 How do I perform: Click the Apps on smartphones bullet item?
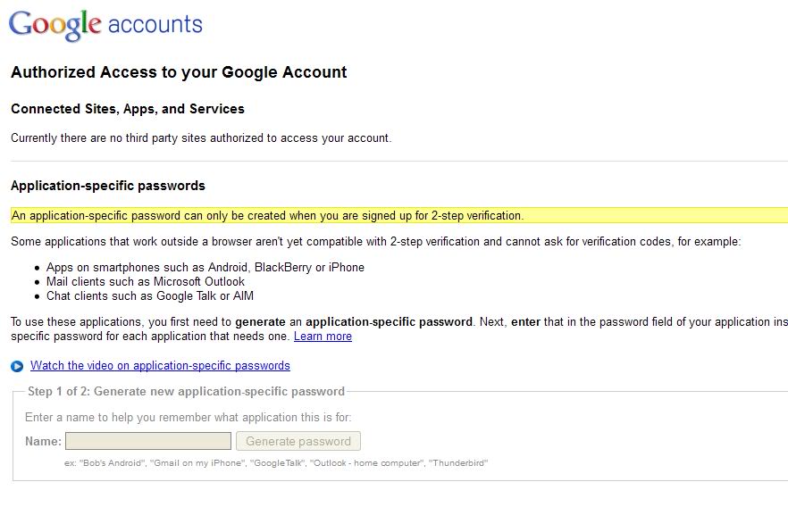[x=205, y=267]
